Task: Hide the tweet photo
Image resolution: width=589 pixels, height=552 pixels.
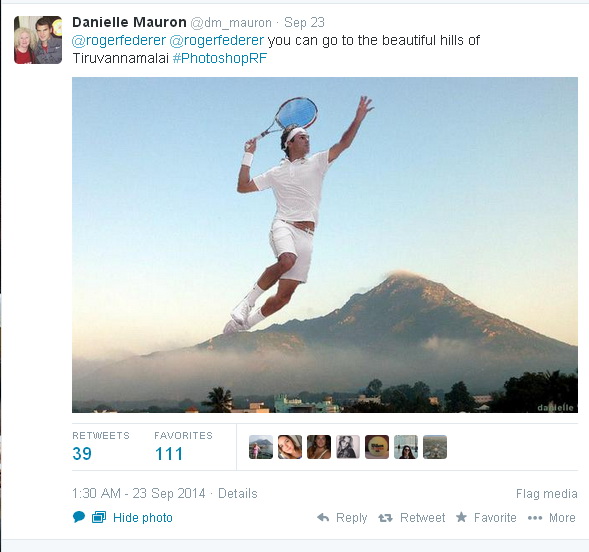Action: (143, 517)
